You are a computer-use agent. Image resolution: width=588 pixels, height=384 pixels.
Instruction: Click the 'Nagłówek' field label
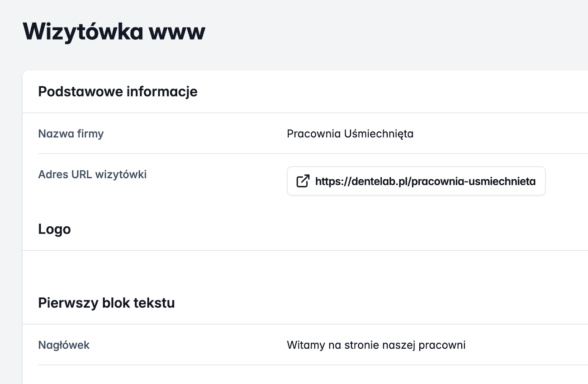click(64, 345)
